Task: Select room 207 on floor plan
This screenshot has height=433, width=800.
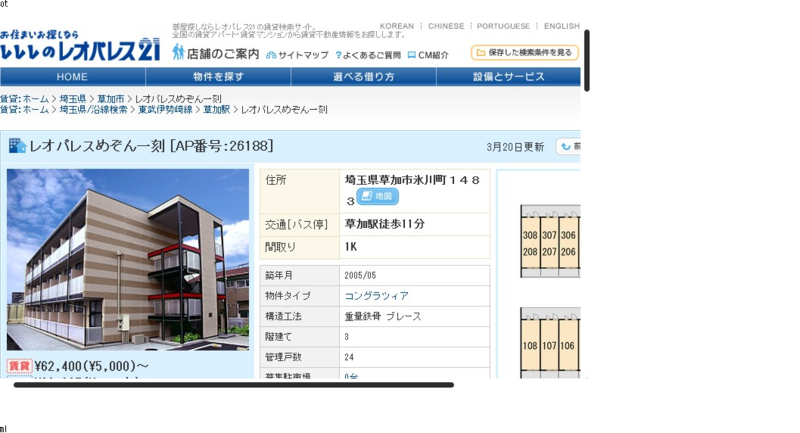Action: tap(549, 251)
